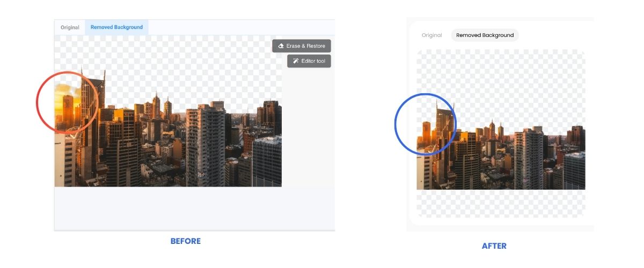Click the AFTER caption label
Viewport: 644px width, 268px height.
click(x=494, y=246)
